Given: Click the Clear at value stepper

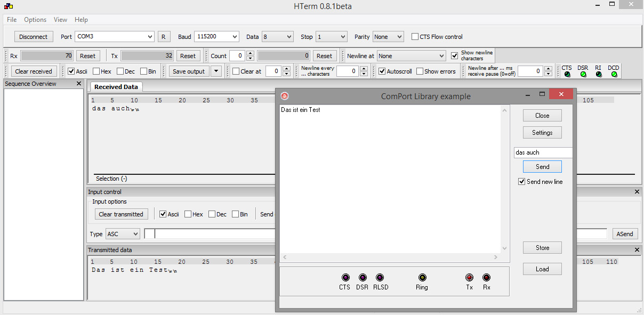Looking at the screenshot, I should (286, 71).
